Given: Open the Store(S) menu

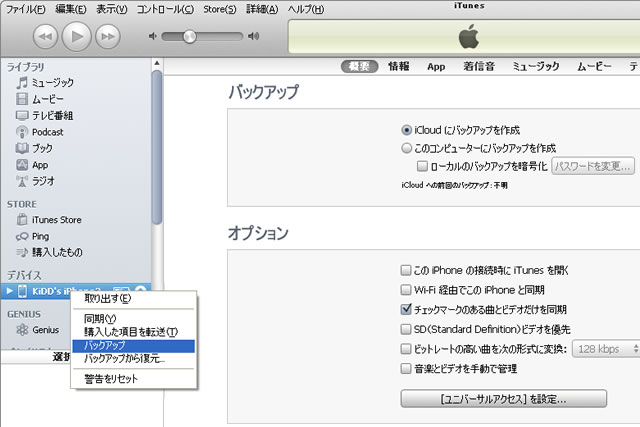Looking at the screenshot, I should click(220, 9).
